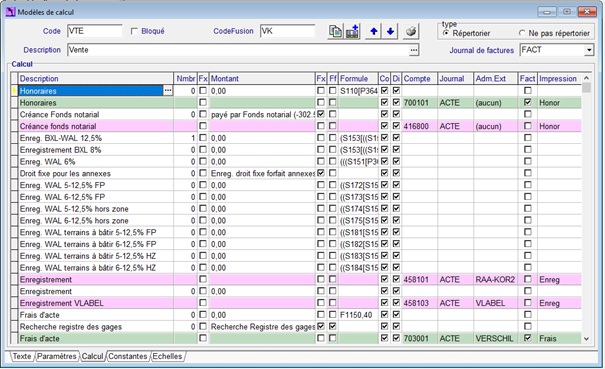Toggle first Fx checkbox of Frais d'acte 0,00 row
This screenshot has width=605, height=369.
click(x=203, y=315)
